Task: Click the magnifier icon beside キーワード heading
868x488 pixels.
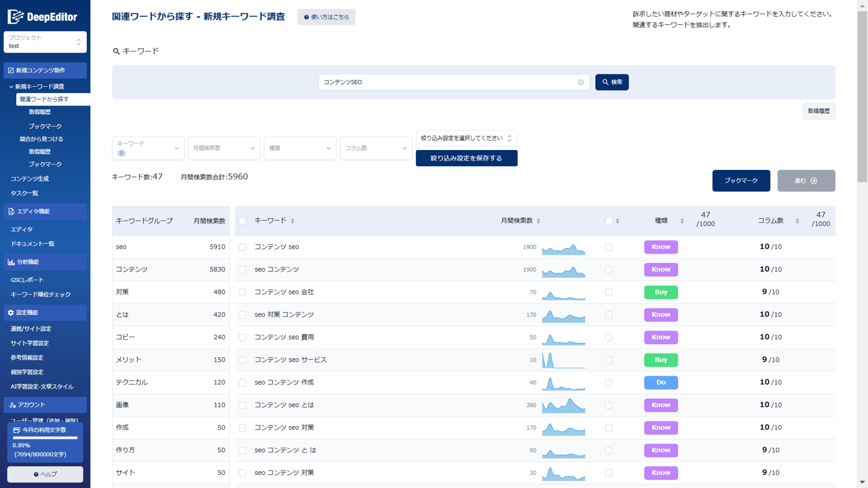Action: pos(116,51)
